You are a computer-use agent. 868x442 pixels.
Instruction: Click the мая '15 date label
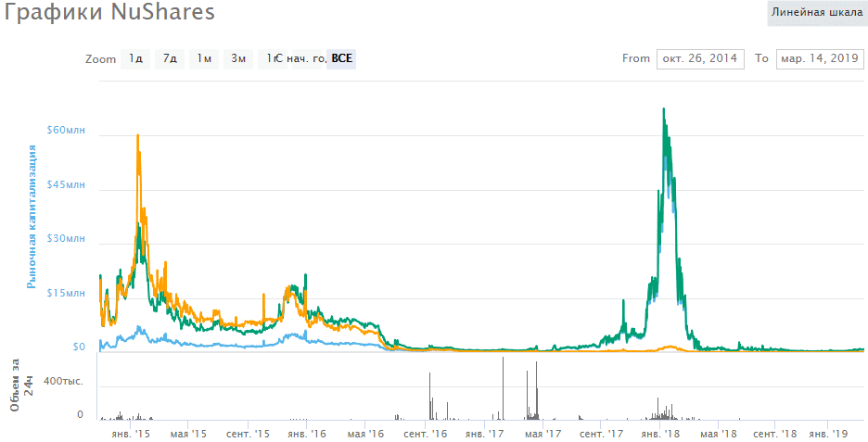pos(188,434)
